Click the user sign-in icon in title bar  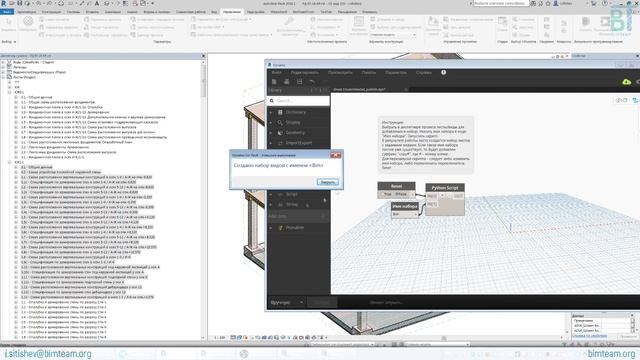point(556,3)
